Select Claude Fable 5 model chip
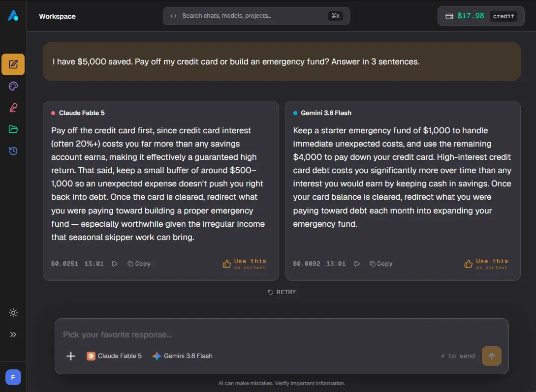Screen dimensions: 536x392 tap(114, 356)
